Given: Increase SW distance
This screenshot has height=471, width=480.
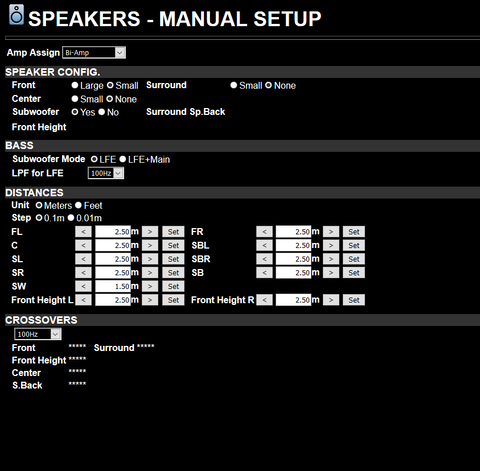Looking at the screenshot, I should 150,286.
